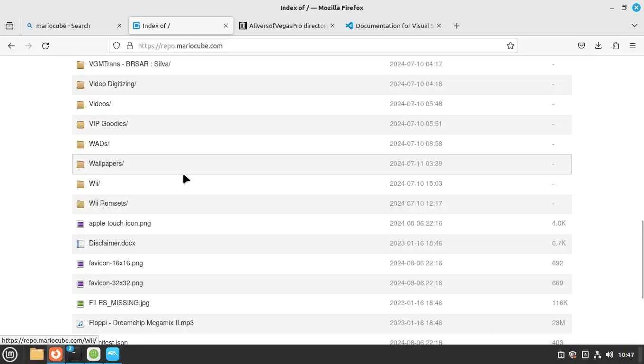
Task: Open the Firefox View icon beside the tabs
Action: (9, 26)
